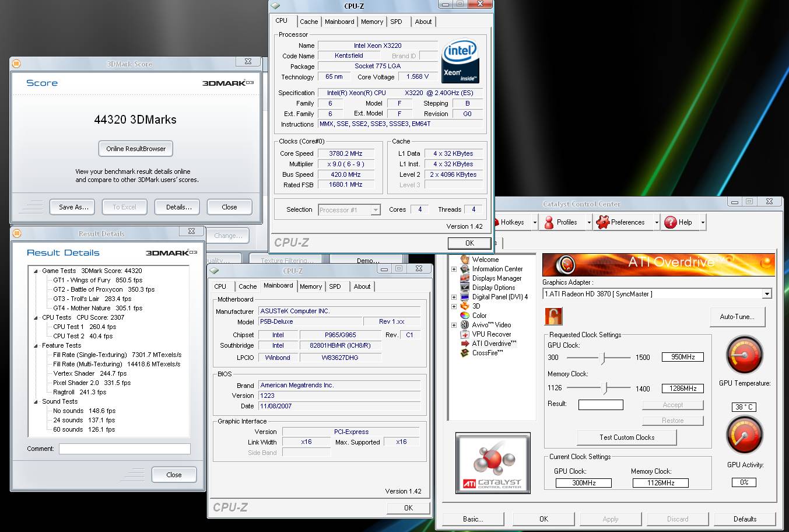Screen dimensions: 789x532
Task: Click the red Help question mark icon
Action: tap(671, 222)
